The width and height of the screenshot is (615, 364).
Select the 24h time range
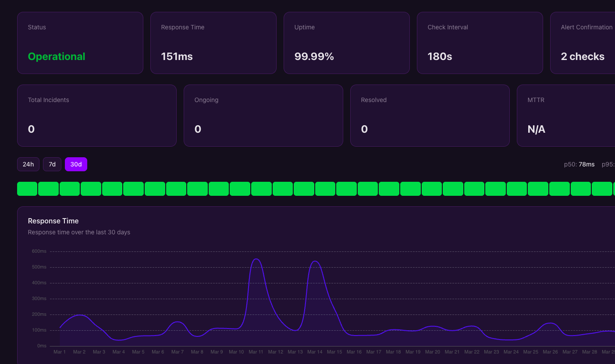[x=28, y=164]
